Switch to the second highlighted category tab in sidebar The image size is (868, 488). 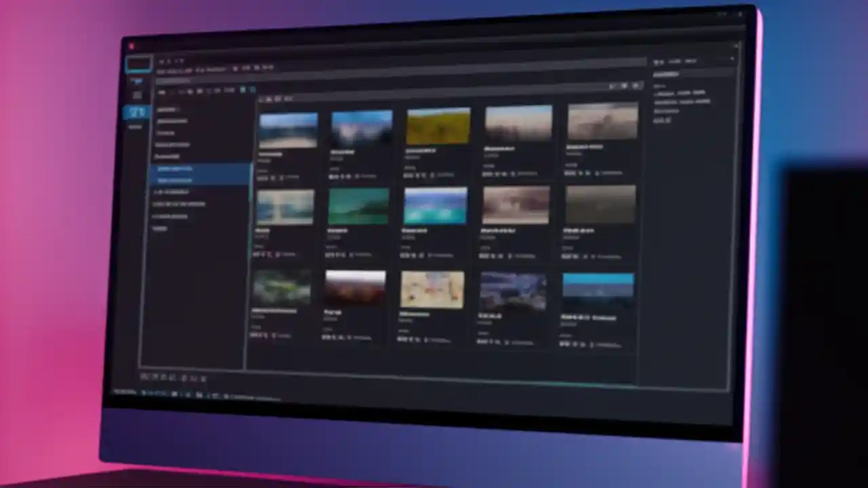point(175,180)
